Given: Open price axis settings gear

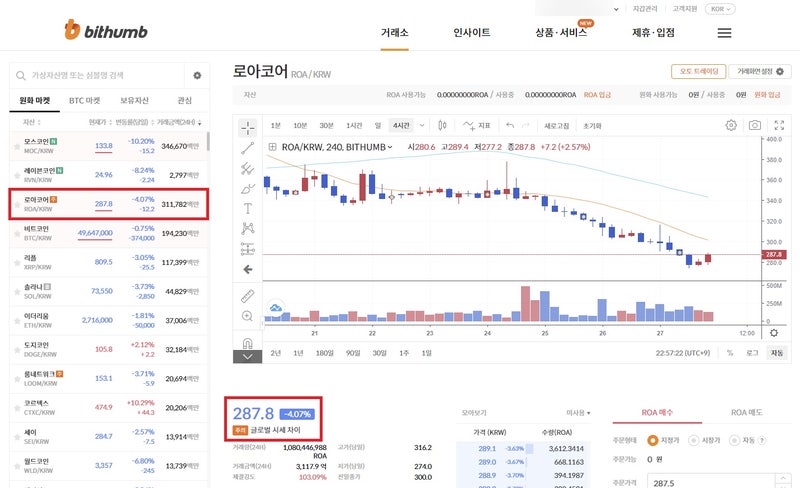Looking at the screenshot, I should (774, 333).
